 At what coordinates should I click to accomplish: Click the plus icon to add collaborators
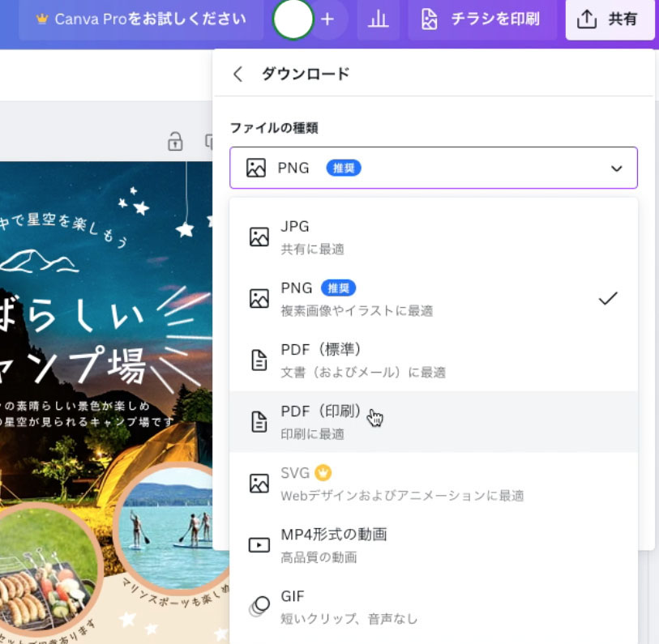coord(327,19)
